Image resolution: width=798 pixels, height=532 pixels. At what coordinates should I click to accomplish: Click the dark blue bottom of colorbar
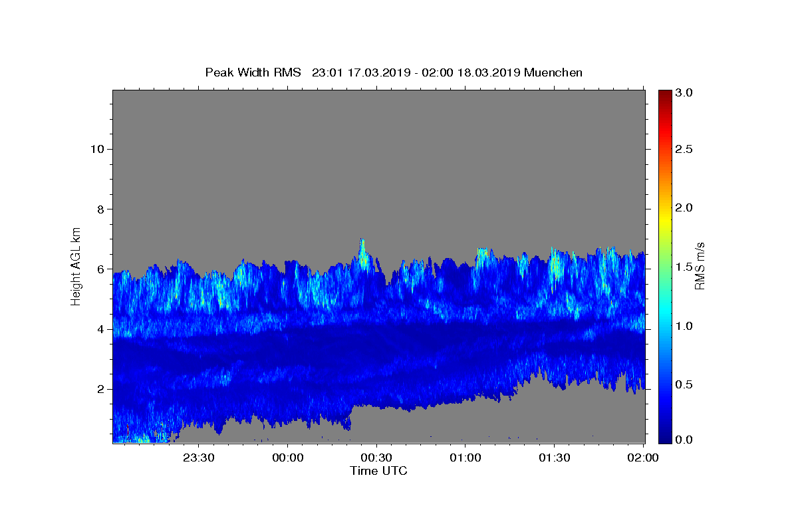click(664, 436)
